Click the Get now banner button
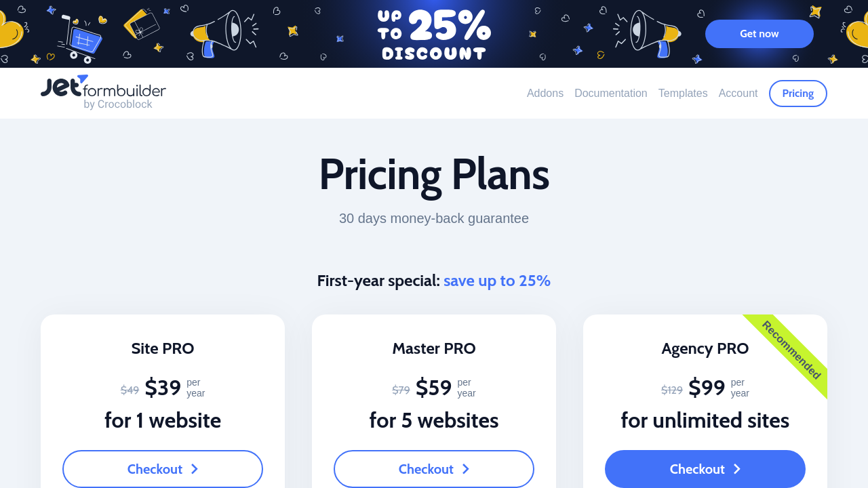This screenshot has height=488, width=868. click(x=759, y=34)
